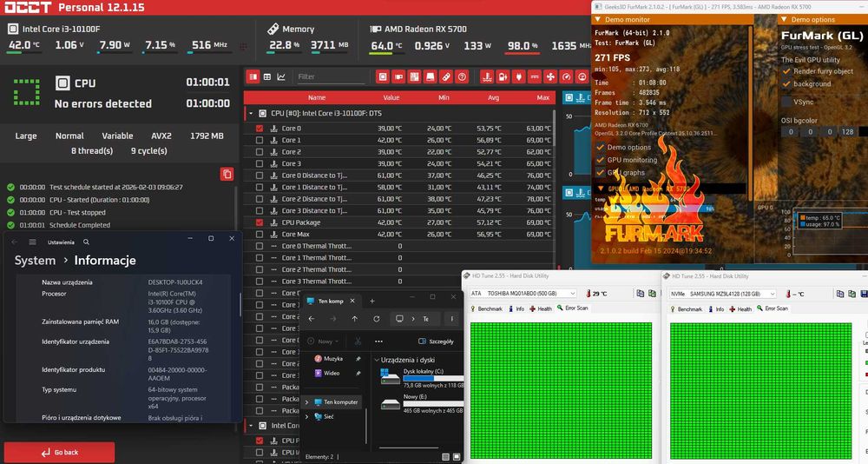Image resolution: width=868 pixels, height=464 pixels.
Task: Disable the FurMark background option
Action: [786, 83]
